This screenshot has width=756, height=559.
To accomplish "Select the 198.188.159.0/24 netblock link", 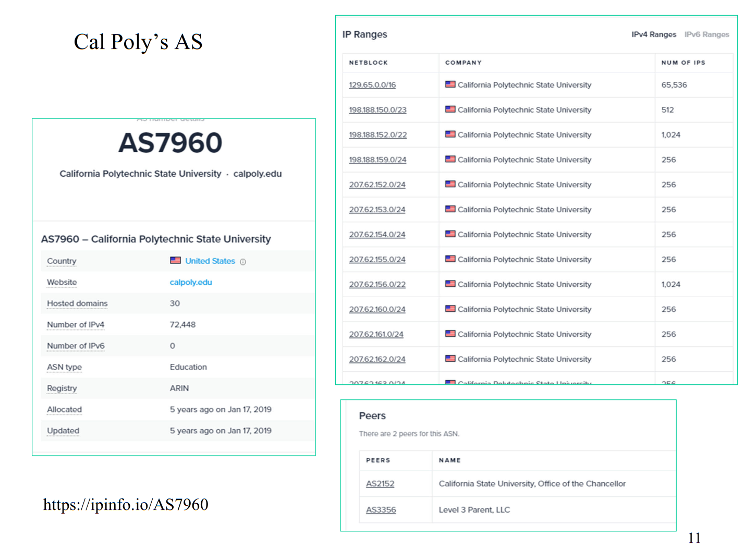I will (x=377, y=160).
